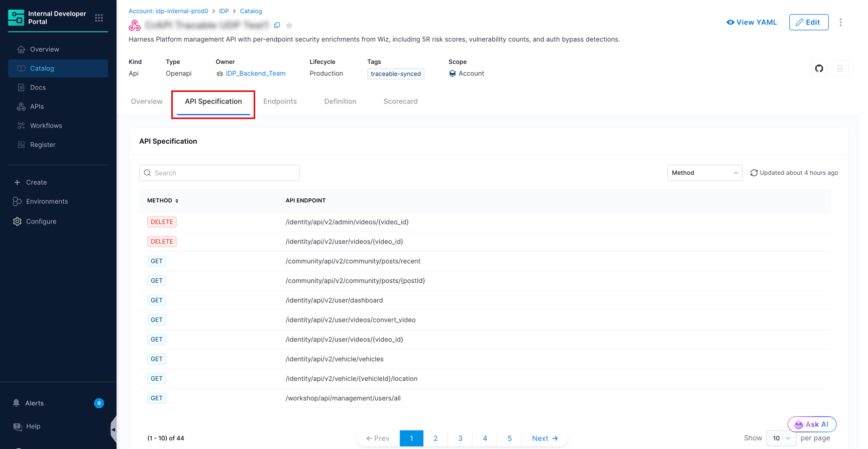
Task: Open the Ask AI assistant
Action: click(x=812, y=424)
